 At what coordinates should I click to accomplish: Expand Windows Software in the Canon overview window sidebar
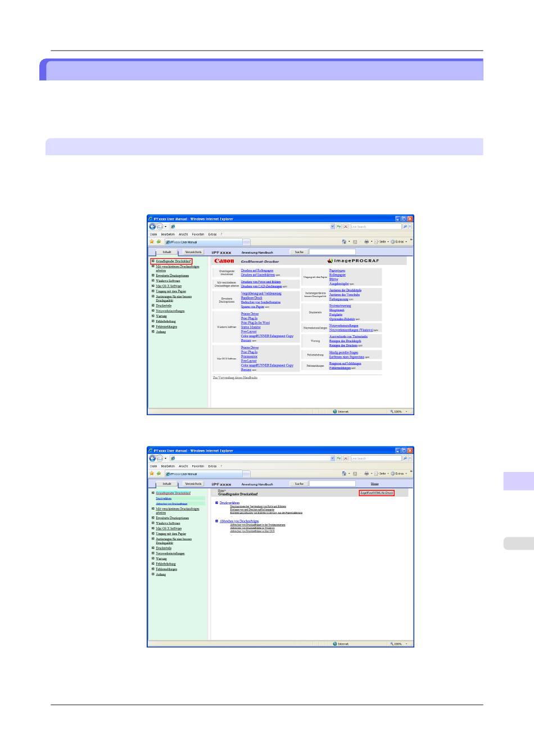[153, 281]
